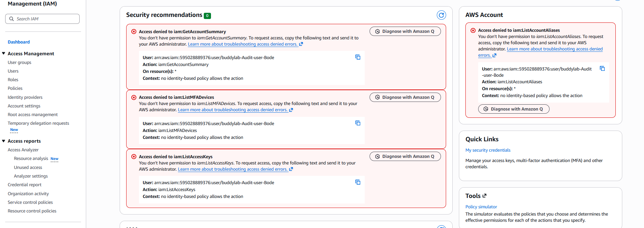
Task: Open the My security credentials link
Action: coord(488,150)
